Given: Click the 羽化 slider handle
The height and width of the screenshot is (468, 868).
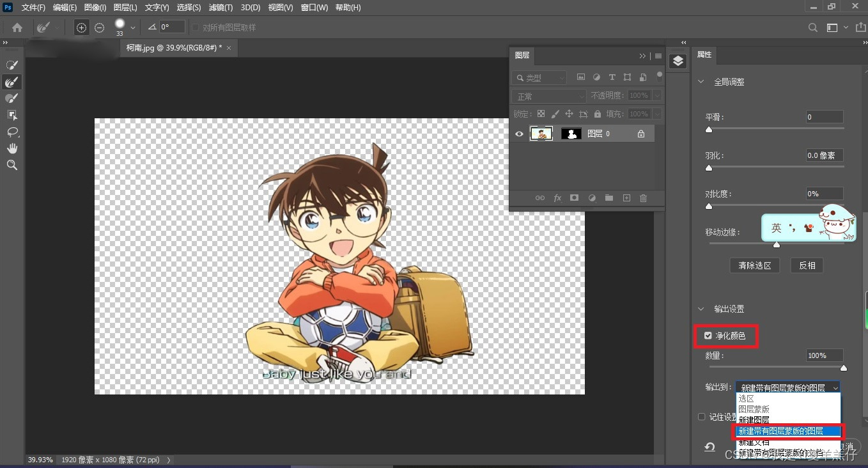Looking at the screenshot, I should 708,168.
